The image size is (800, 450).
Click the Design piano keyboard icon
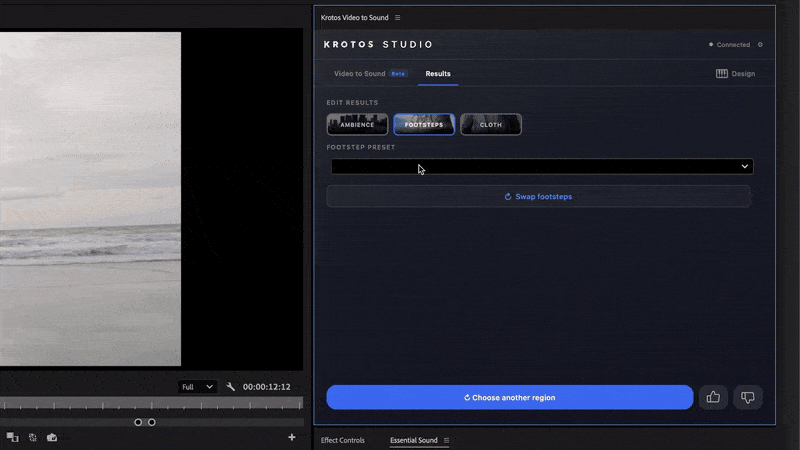(x=721, y=73)
